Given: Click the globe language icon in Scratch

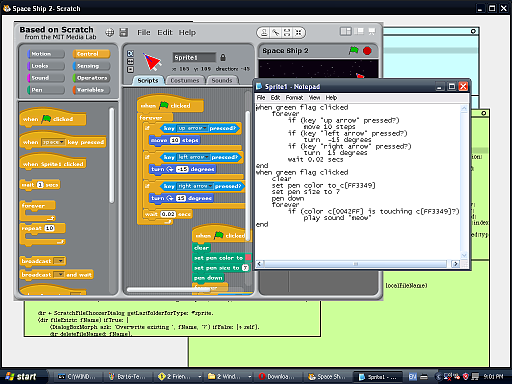Looking at the screenshot, I should click(x=110, y=32).
